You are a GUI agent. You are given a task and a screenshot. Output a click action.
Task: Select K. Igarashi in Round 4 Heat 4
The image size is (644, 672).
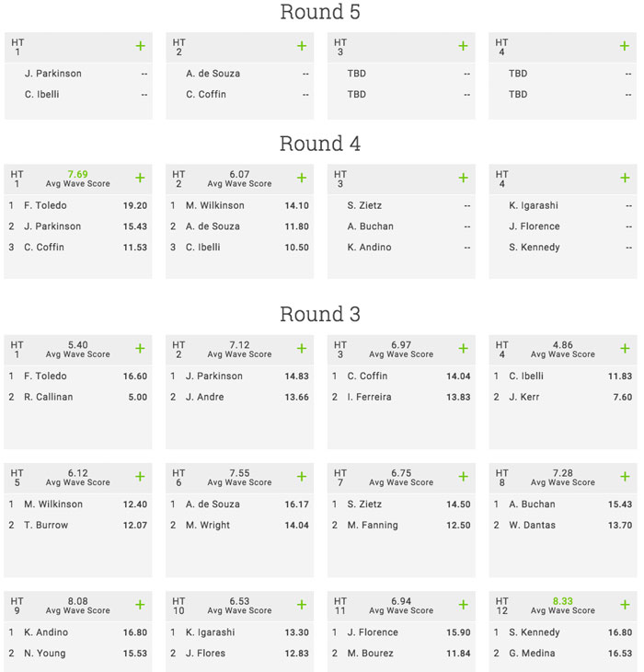click(534, 205)
